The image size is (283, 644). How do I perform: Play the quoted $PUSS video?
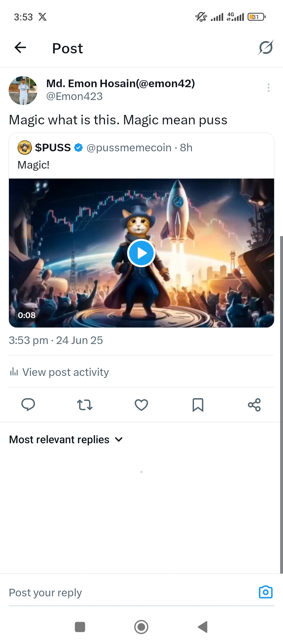(141, 253)
